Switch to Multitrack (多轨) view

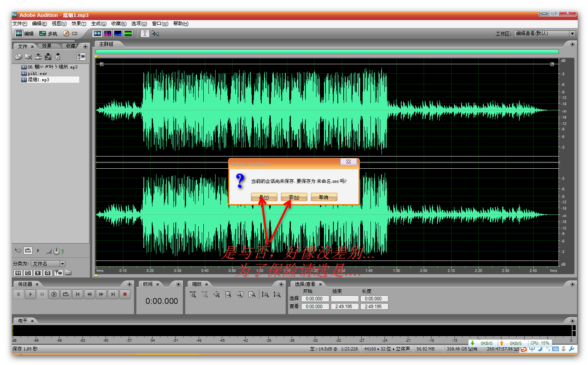point(48,34)
